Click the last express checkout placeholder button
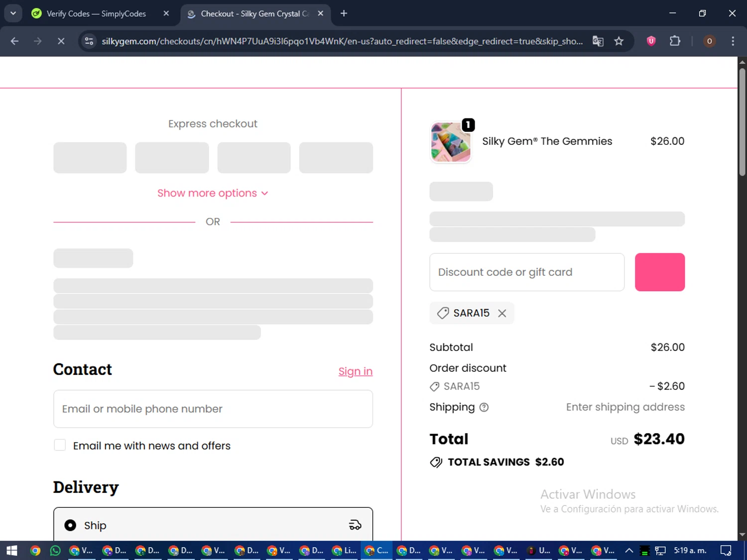 pos(336,158)
